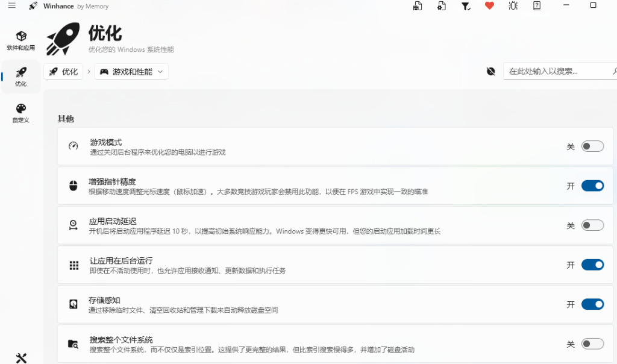Open the Customize palette sidebar item
This screenshot has height=364, width=617.
[21, 113]
